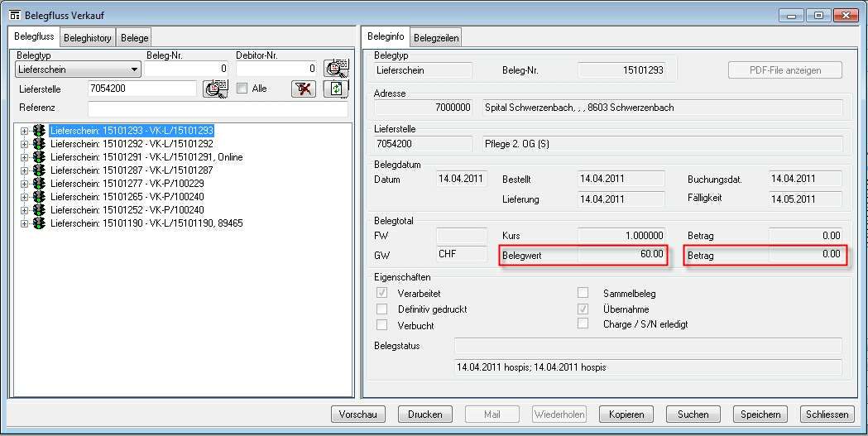The height and width of the screenshot is (436, 868).
Task: Click the Vorschau button
Action: click(x=358, y=414)
